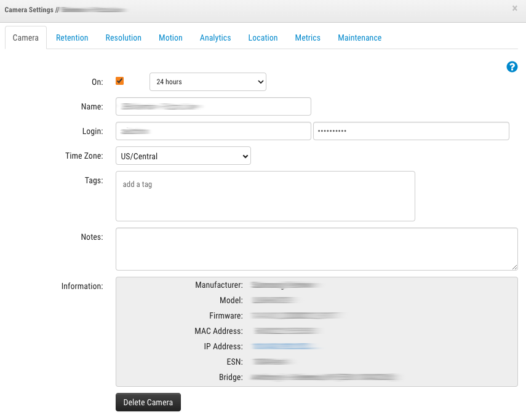Close the Camera Settings dialog
Viewport: 526px width, 420px height.
(x=514, y=9)
